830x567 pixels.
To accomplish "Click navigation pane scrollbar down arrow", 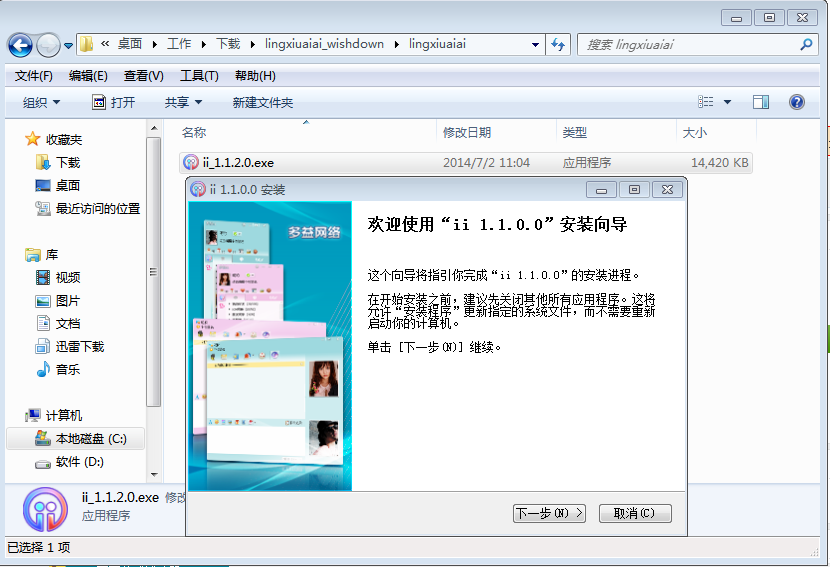I will click(154, 474).
